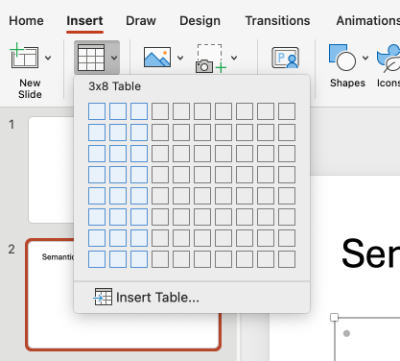The width and height of the screenshot is (400, 361).
Task: Select slide 1 thumbnail
Action: point(52,170)
